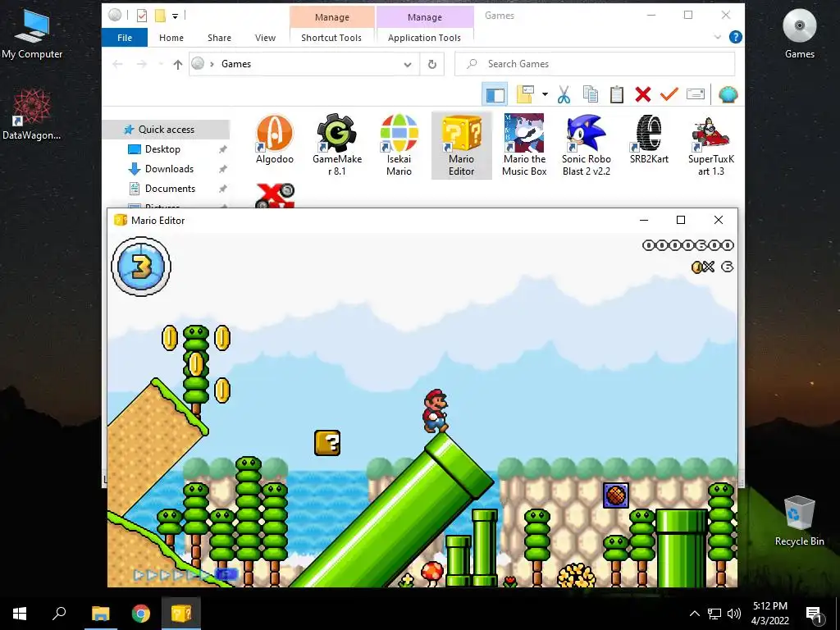Select Desktop in the navigation pane
This screenshot has height=630, width=840.
click(x=162, y=149)
